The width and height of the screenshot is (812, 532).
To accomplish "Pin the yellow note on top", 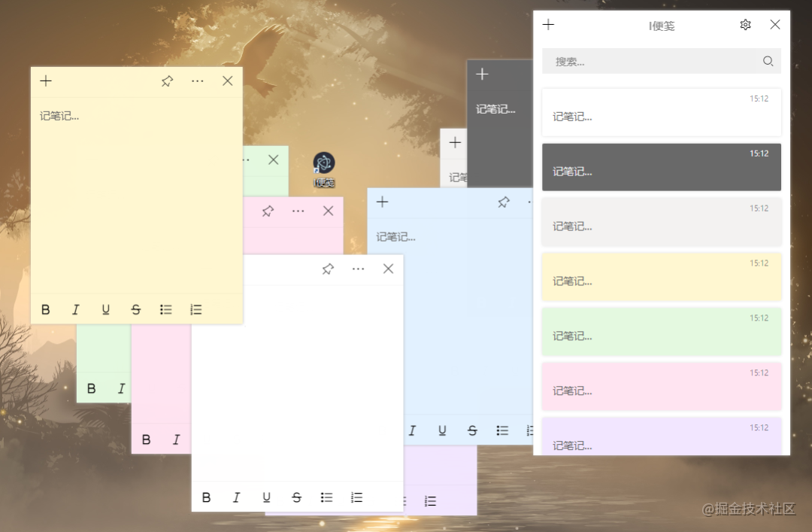I will tap(167, 81).
